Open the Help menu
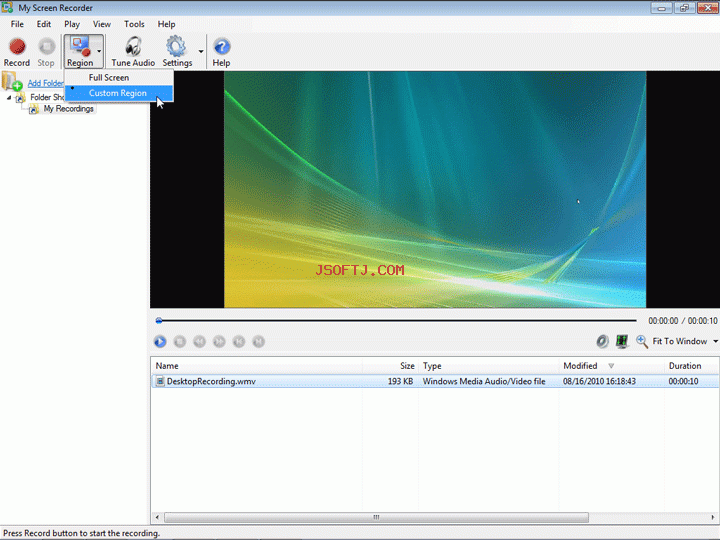 [166, 24]
